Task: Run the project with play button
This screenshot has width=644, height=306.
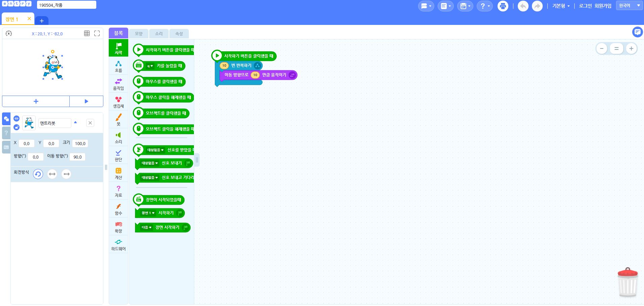Action: [87, 101]
